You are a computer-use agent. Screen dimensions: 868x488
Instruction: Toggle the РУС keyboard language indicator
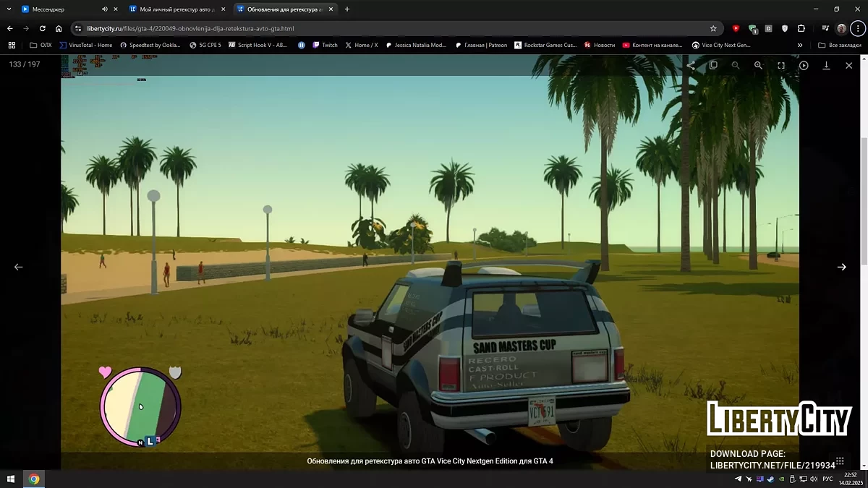coord(828,479)
